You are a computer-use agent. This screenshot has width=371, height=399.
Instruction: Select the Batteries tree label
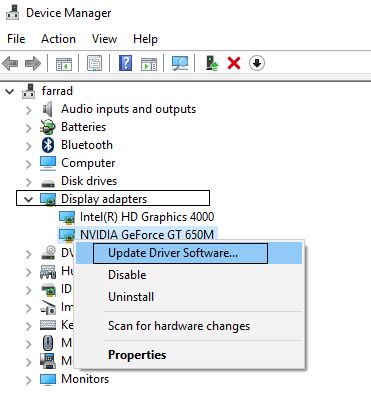pos(83,127)
